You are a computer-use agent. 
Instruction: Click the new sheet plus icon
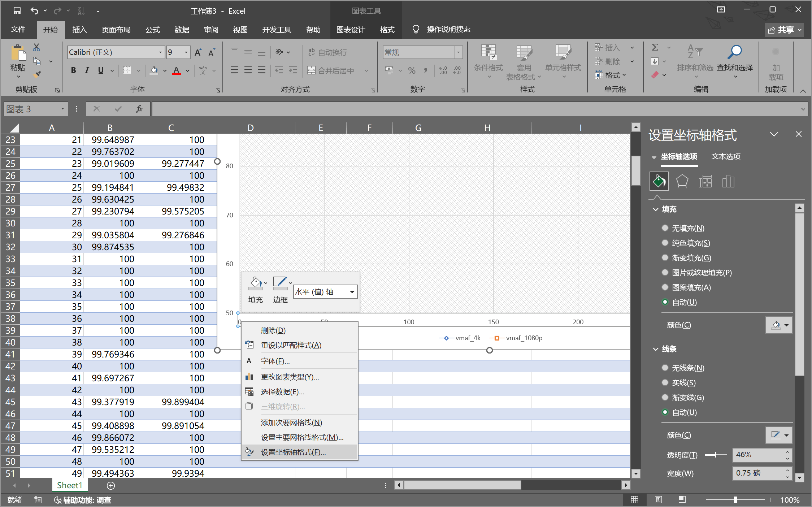click(111, 486)
